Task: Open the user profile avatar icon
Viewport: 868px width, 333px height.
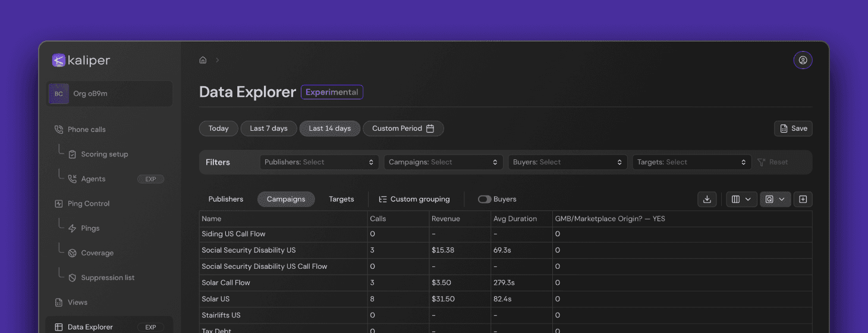Action: (803, 60)
